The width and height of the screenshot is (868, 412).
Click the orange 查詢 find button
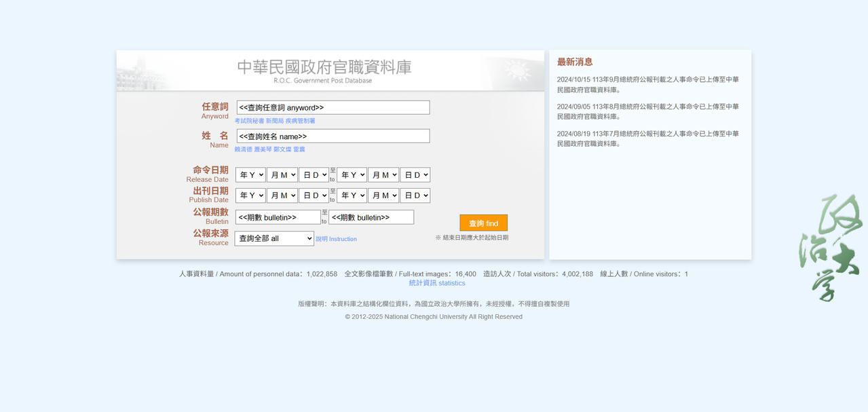(483, 223)
